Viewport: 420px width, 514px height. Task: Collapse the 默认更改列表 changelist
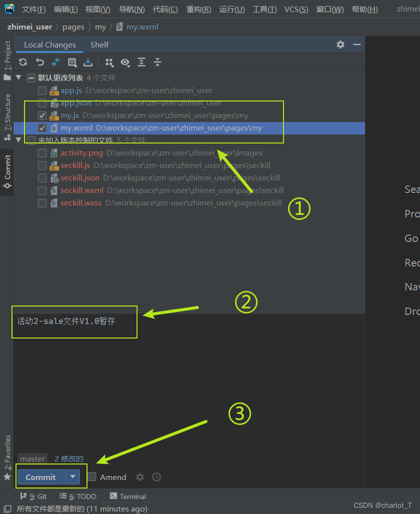pyautogui.click(x=18, y=77)
